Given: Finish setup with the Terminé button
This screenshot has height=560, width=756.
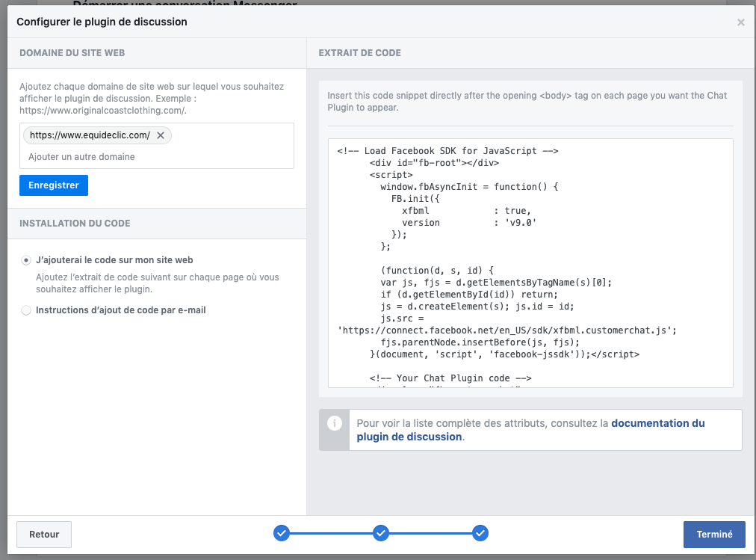Looking at the screenshot, I should 714,535.
